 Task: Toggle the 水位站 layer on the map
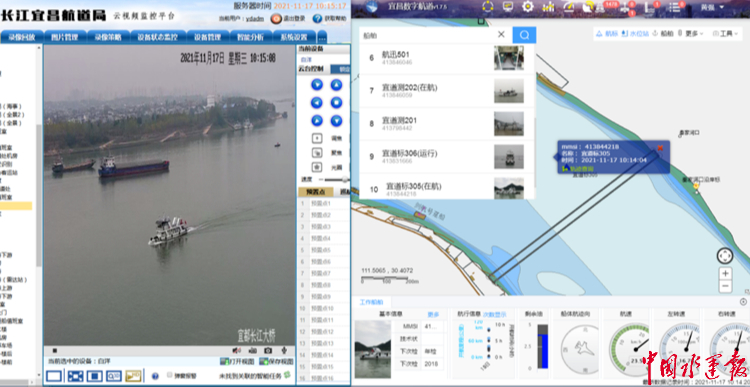[x=634, y=33]
